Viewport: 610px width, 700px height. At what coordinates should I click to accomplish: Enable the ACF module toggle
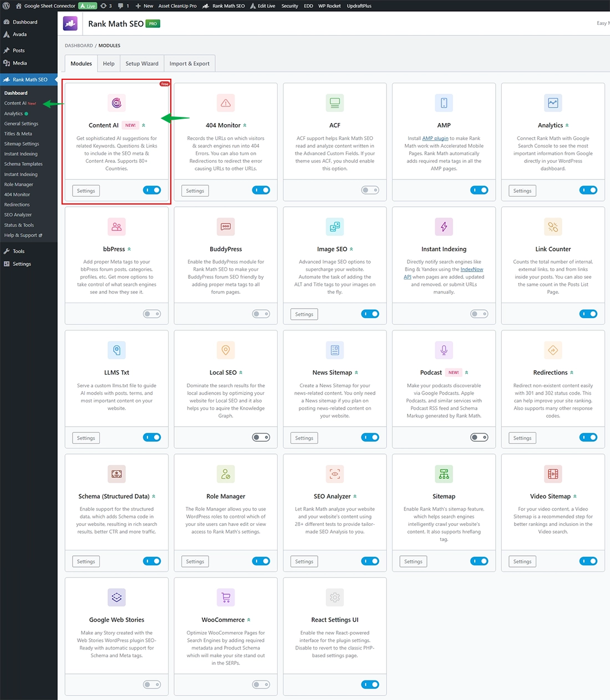click(x=370, y=190)
